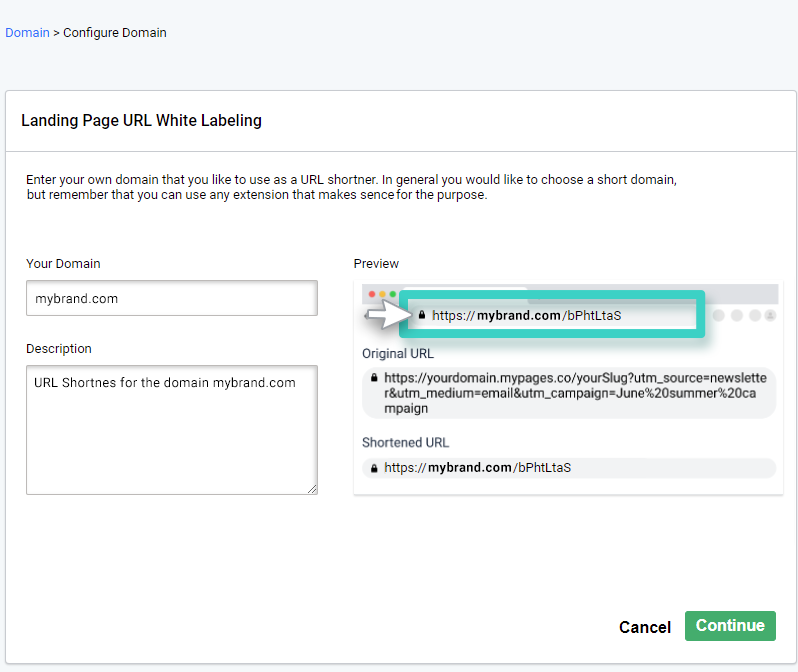Click the lock icon in the highlighted address bar

(422, 315)
